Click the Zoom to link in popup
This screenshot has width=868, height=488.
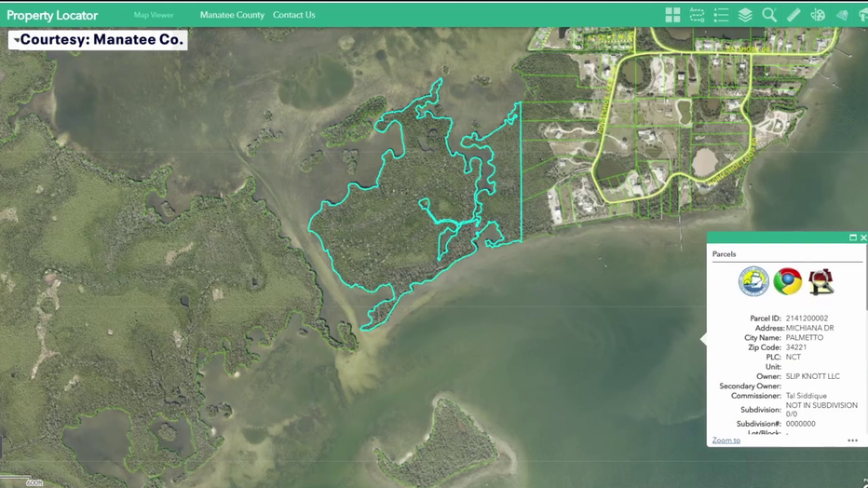coord(726,440)
